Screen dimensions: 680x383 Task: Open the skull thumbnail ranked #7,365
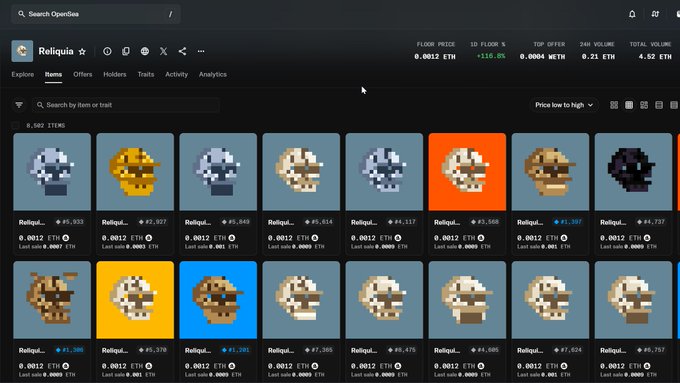(301, 300)
